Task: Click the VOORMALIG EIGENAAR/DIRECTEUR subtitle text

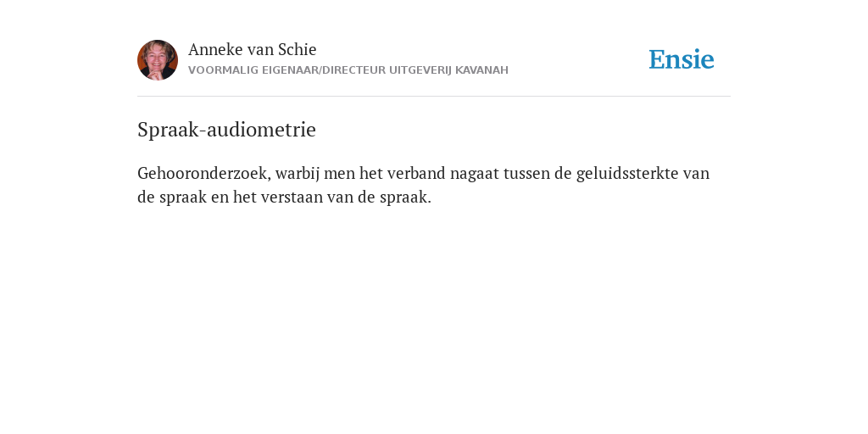Action: click(x=287, y=70)
